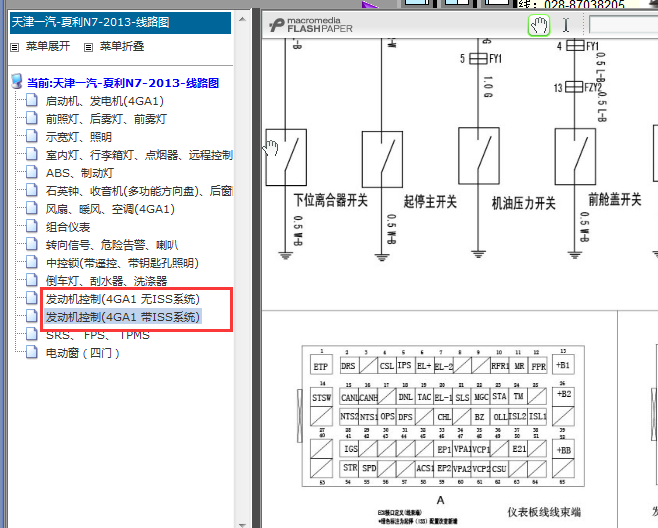Click the FY1 fuse symbol numbered 5
Image resolution: width=658 pixels, height=528 pixels.
(x=478, y=58)
